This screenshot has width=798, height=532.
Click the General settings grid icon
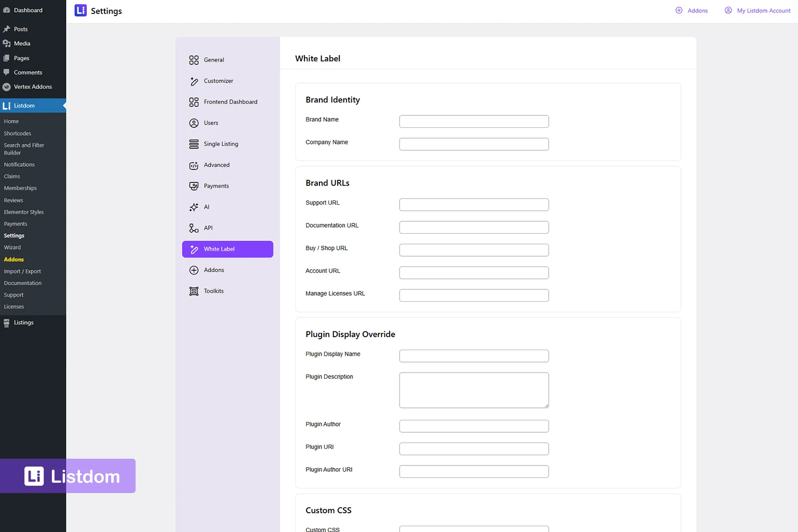(194, 60)
